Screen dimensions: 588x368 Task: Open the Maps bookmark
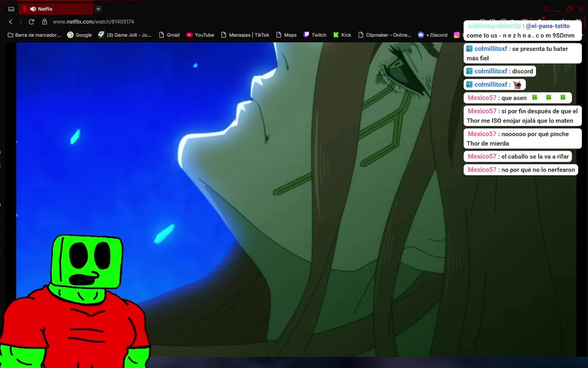coord(286,35)
